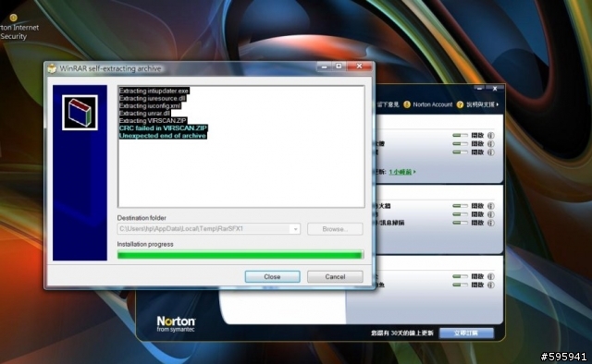Open info icon beside the 火牆 firewall row
This screenshot has height=364, width=592.
tap(491, 206)
